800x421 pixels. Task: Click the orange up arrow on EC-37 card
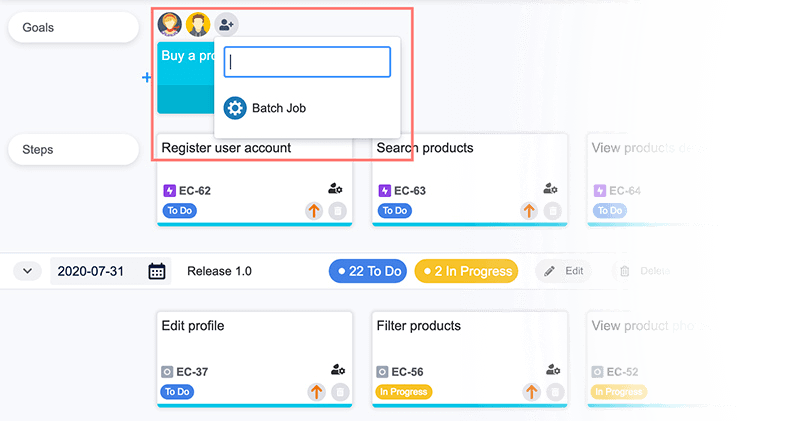pos(316,391)
